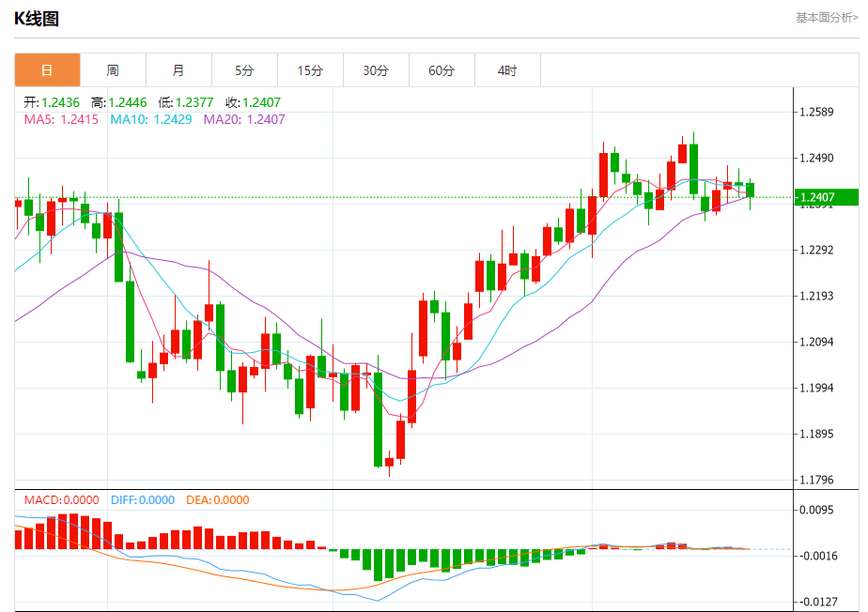
Task: Click the deepest green MACD histogram bar
Action: [x=378, y=564]
